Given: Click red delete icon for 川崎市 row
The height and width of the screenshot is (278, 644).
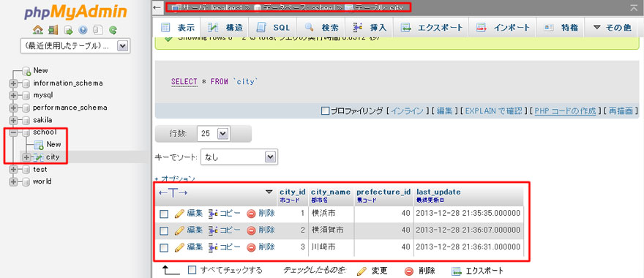Looking at the screenshot, I should coord(251,247).
